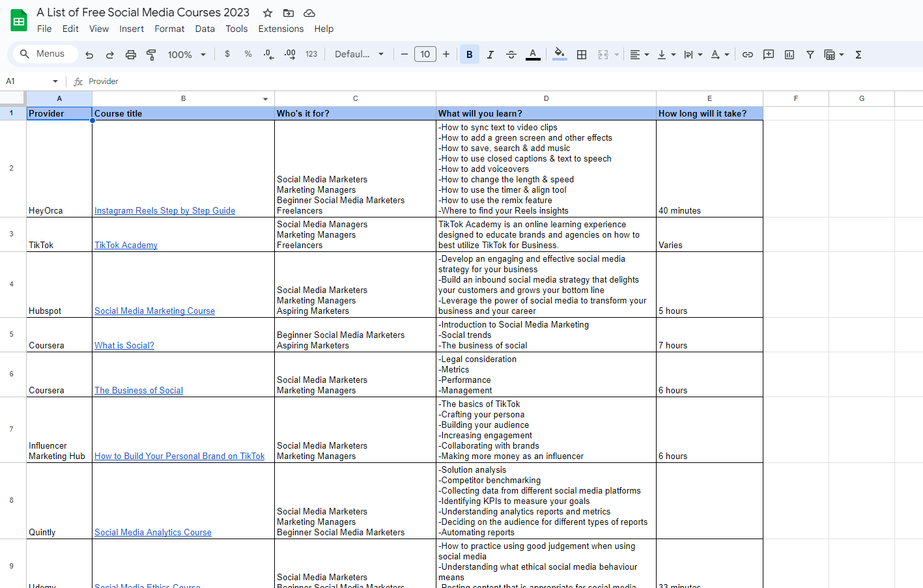
Task: Activate the paint format tool
Action: [151, 55]
